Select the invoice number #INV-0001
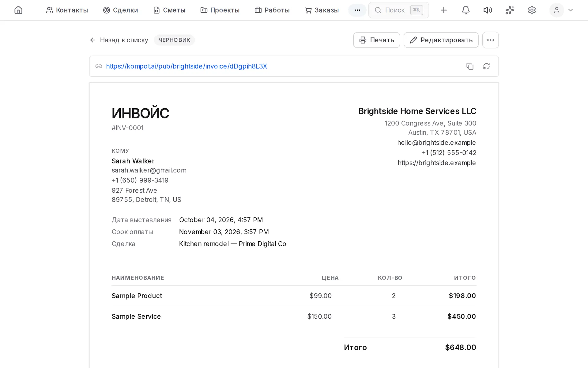 click(x=127, y=128)
